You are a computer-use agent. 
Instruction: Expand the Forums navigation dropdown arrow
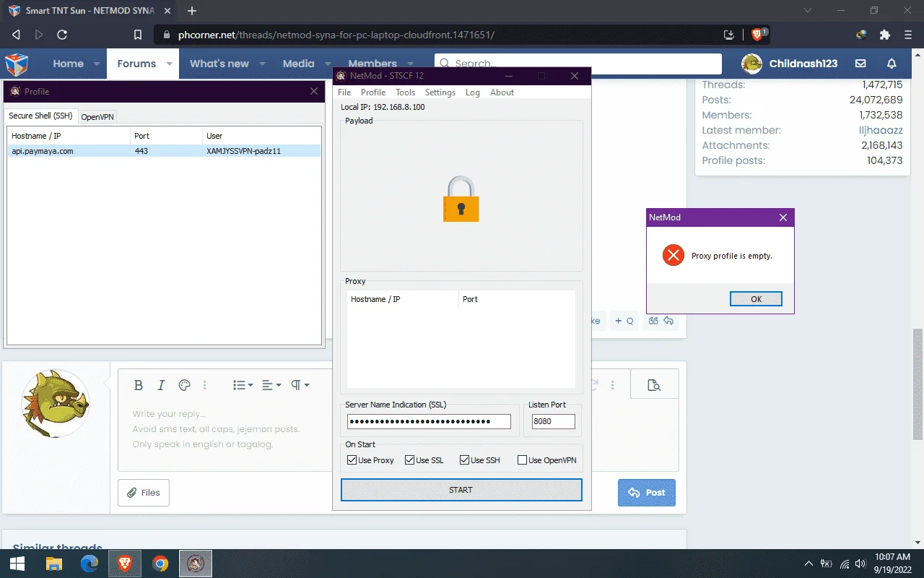click(x=169, y=64)
